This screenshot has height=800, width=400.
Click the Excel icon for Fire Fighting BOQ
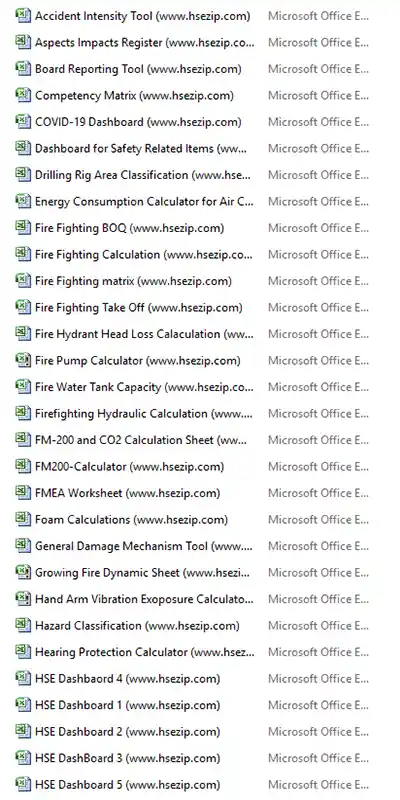pyautogui.click(x=23, y=228)
